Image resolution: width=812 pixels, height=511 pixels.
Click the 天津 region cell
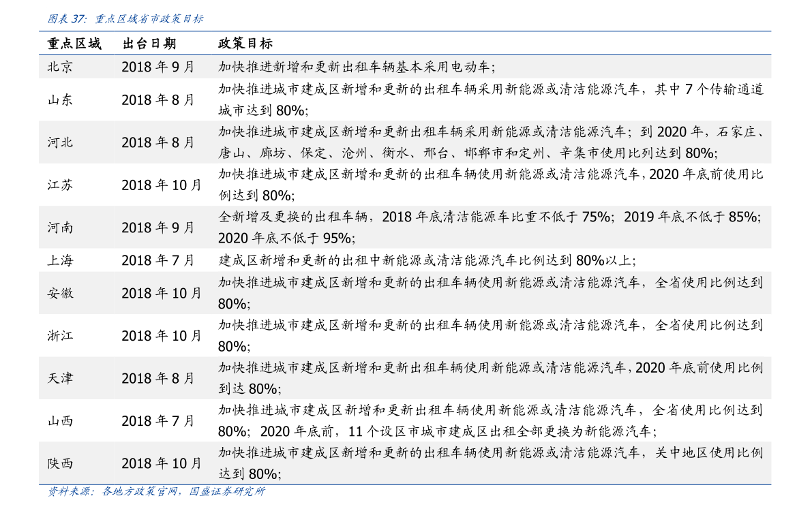60,378
